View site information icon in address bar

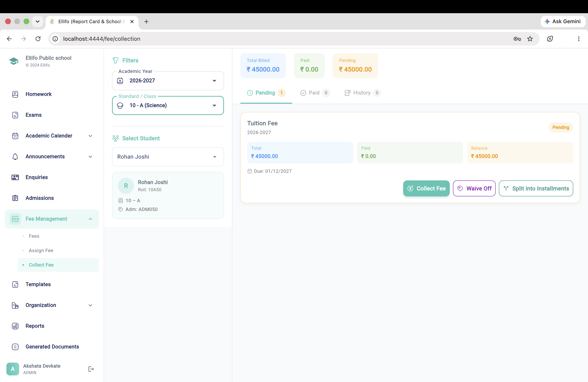coord(55,39)
